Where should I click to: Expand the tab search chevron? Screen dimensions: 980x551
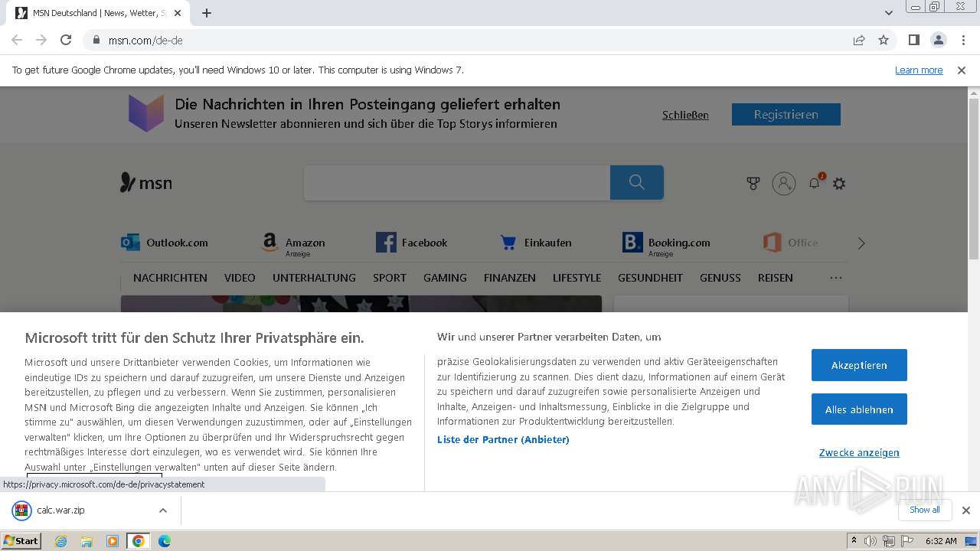[889, 13]
